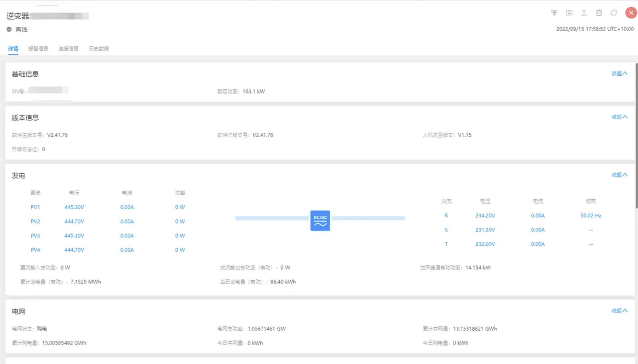Click the R phase label
The height and width of the screenshot is (364, 638).
(446, 215)
